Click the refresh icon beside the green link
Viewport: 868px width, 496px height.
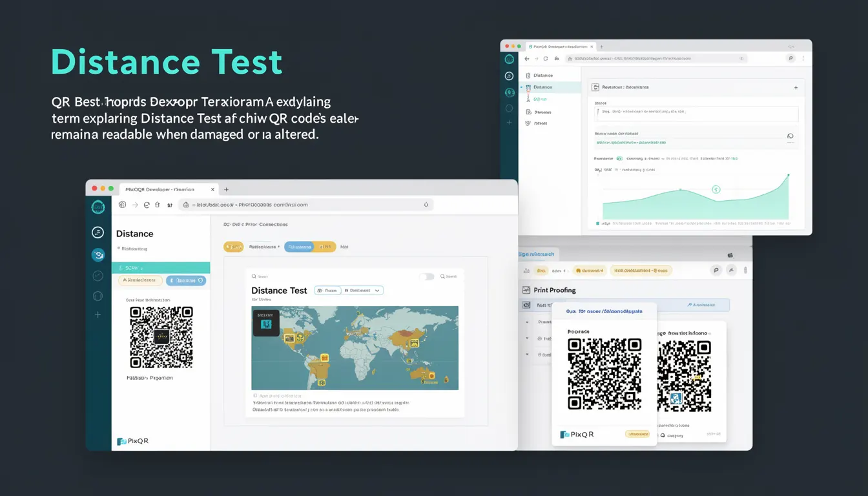pos(790,136)
